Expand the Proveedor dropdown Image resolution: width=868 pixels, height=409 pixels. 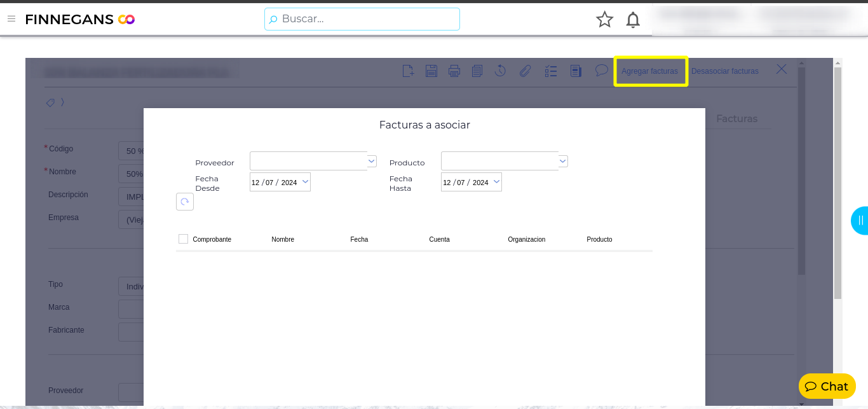(x=372, y=162)
